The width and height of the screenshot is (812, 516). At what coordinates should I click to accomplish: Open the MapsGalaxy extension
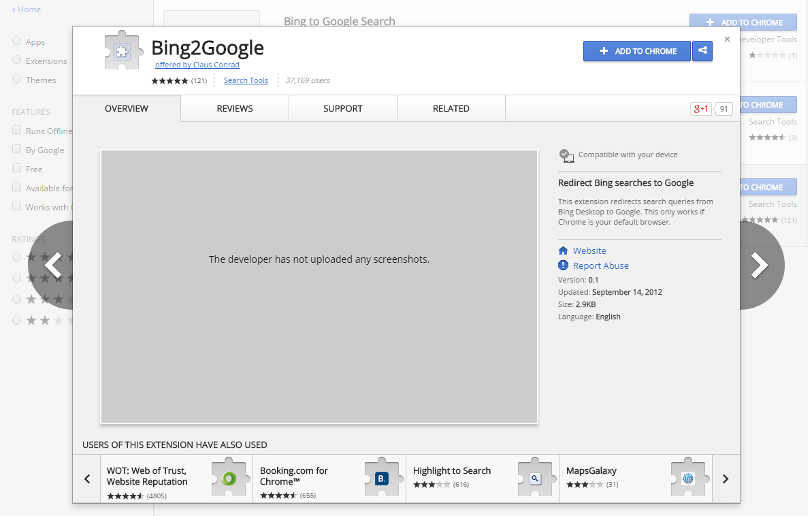[636, 479]
